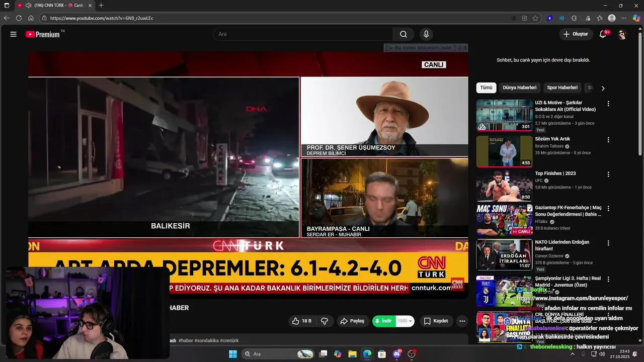Open Top Finishes 2023 video thumbnail
This screenshot has height=362, width=644.
pos(504,186)
